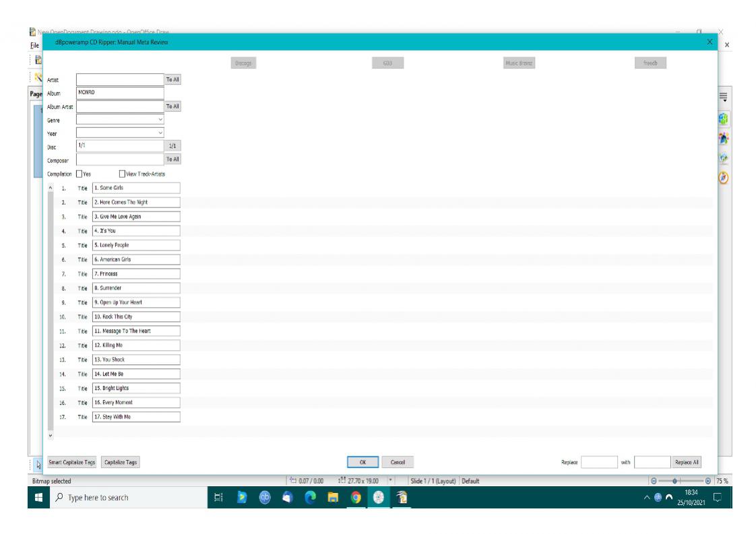Image resolution: width=756 pixels, height=534 pixels.
Task: Tick the View Track-Artists checkbox
Action: (x=123, y=174)
